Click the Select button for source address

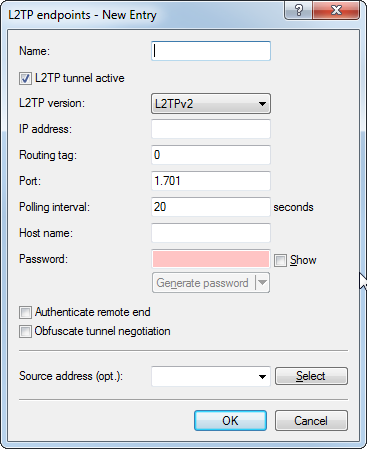311,376
